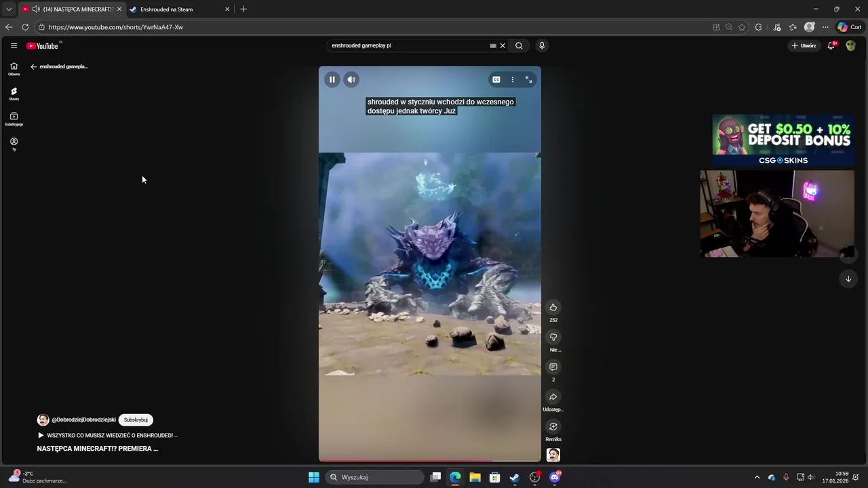
Task: Seek using the red Shorts progress bar
Action: point(430,461)
